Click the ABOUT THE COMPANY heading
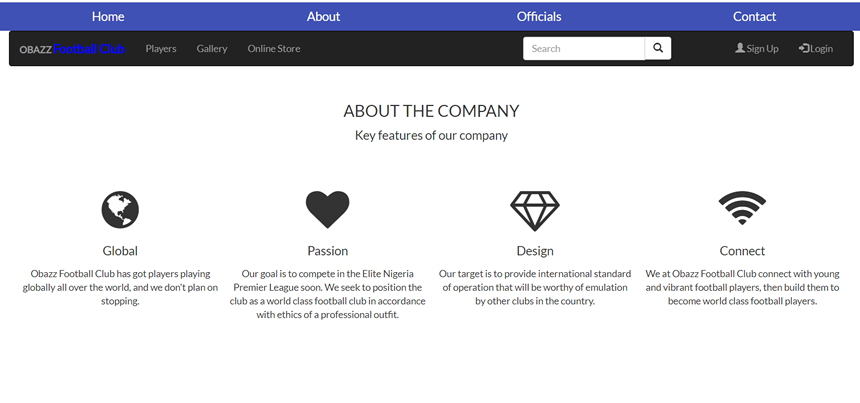This screenshot has height=403, width=860. (431, 111)
